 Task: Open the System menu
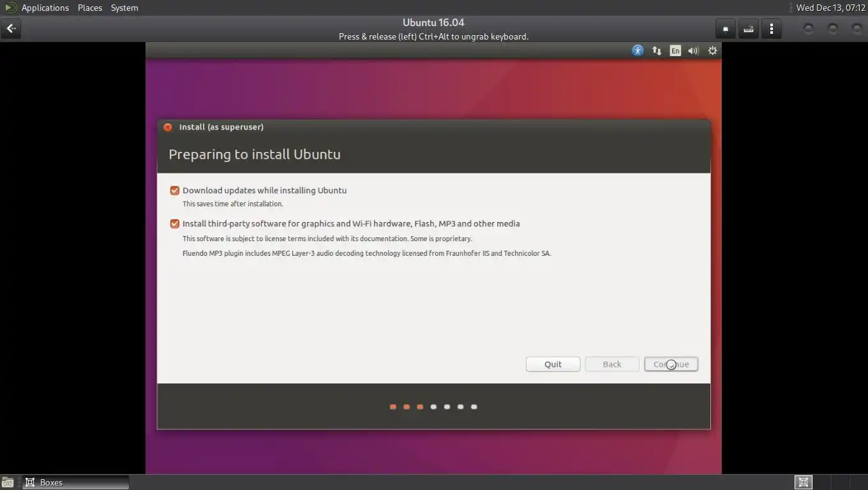tap(124, 8)
